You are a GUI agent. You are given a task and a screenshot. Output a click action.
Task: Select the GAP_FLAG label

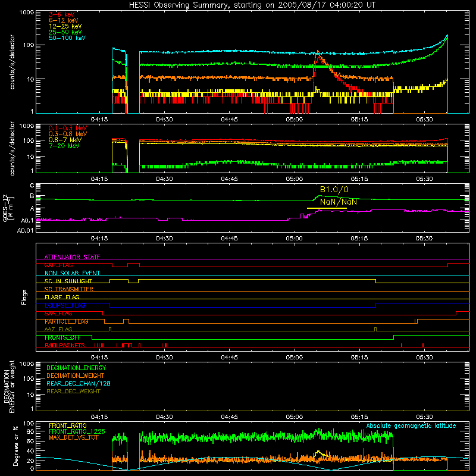click(x=58, y=265)
